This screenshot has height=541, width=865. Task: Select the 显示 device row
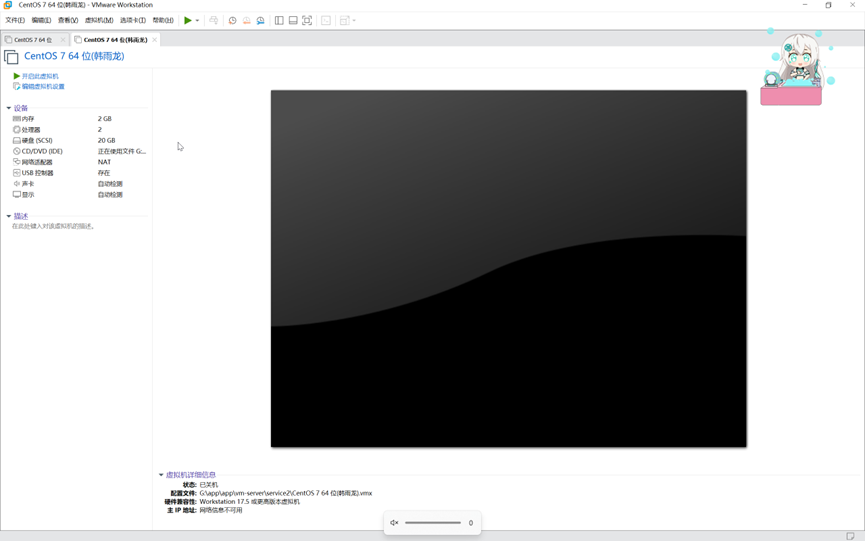click(79, 195)
